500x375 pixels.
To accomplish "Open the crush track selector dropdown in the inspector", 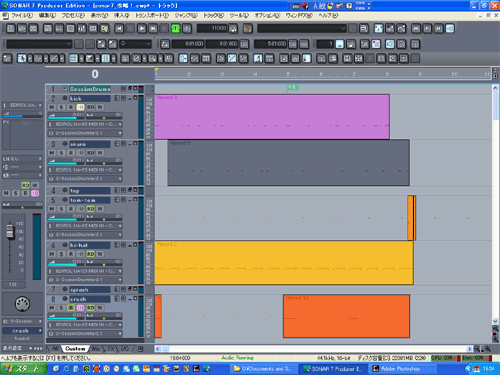I will click(22, 331).
